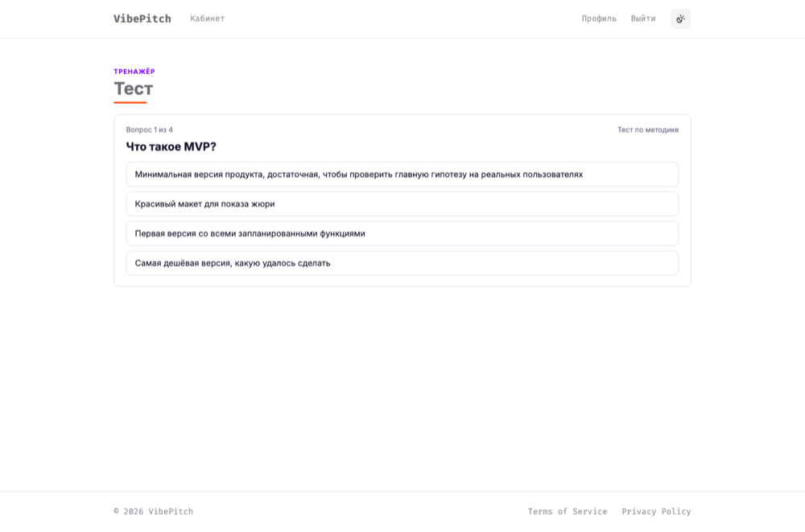Go to the Кабинет menu item
This screenshot has height=532, width=805.
[x=208, y=19]
